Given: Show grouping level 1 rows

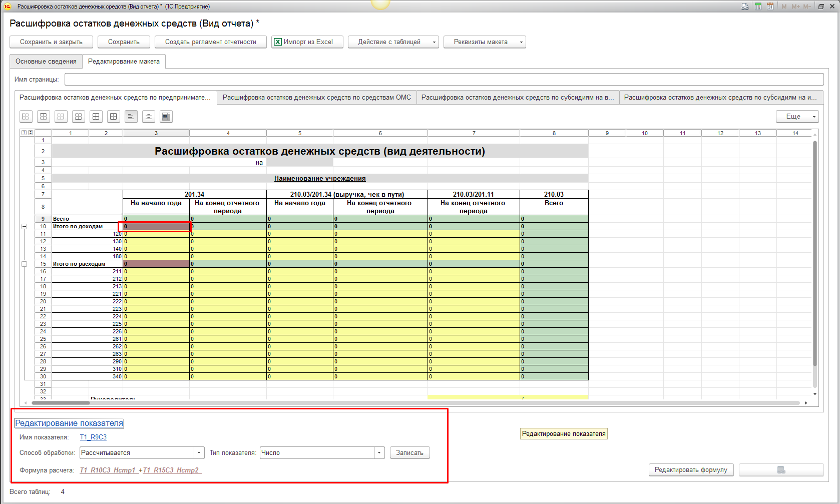Looking at the screenshot, I should click(24, 133).
